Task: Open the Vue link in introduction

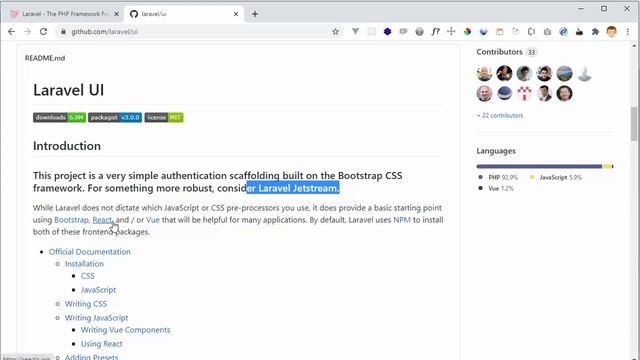Action: 153,220
